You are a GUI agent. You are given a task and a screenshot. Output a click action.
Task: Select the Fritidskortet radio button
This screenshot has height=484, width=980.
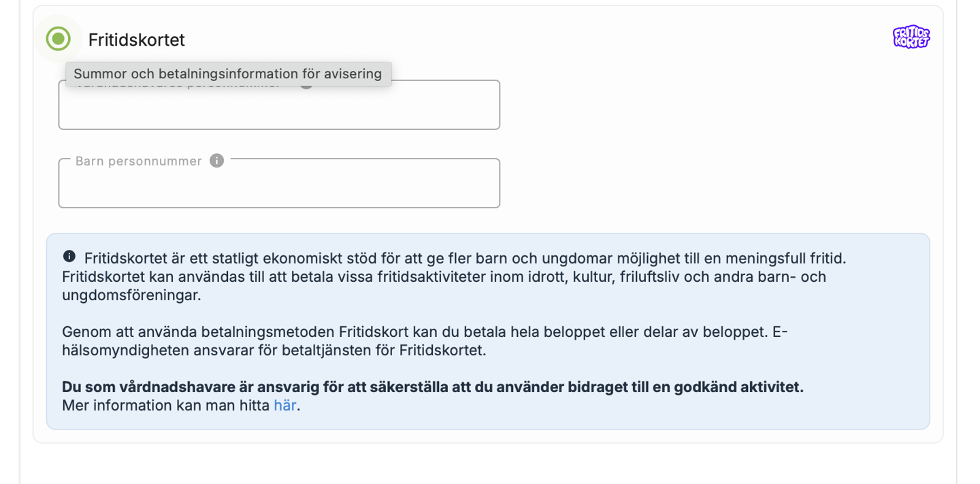tap(59, 39)
